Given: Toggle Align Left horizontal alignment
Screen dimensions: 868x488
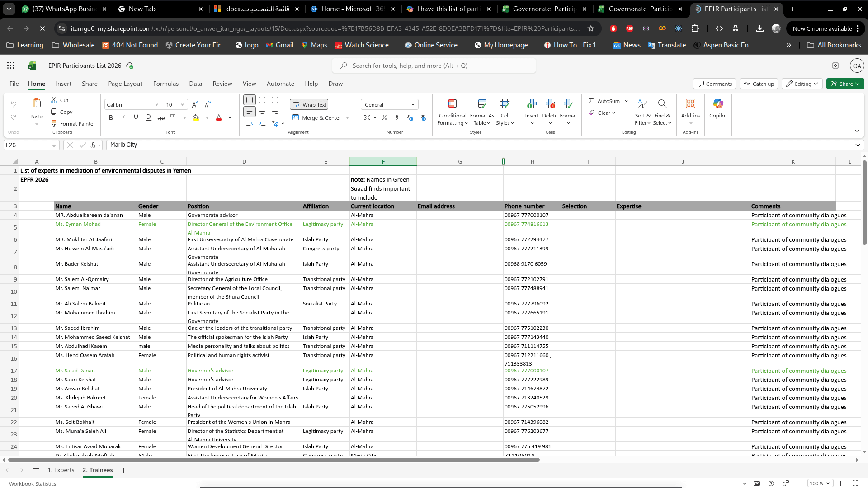Looking at the screenshot, I should pos(250,112).
